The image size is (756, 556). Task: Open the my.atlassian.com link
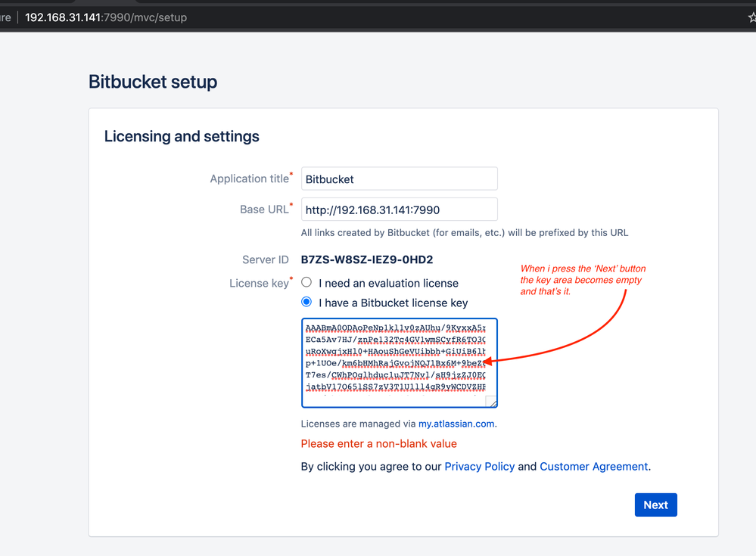(456, 424)
